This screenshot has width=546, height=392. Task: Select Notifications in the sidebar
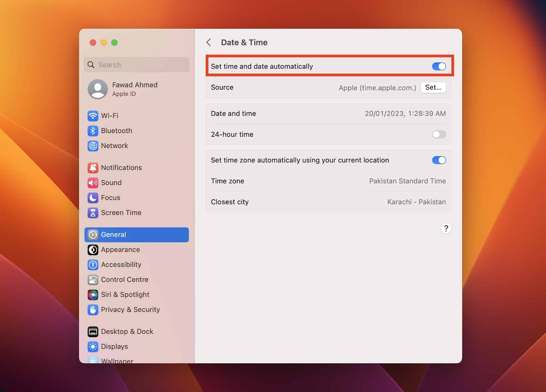pos(136,168)
